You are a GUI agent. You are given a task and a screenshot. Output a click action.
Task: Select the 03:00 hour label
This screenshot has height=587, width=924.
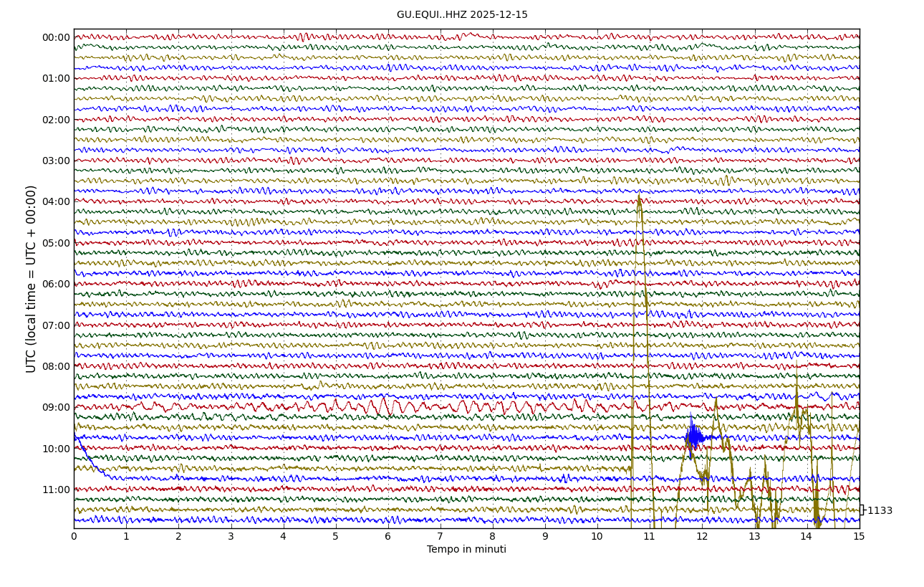[x=56, y=161]
